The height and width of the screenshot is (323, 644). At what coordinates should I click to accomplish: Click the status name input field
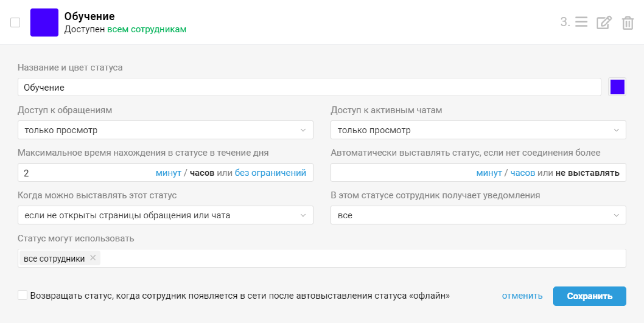click(x=309, y=87)
